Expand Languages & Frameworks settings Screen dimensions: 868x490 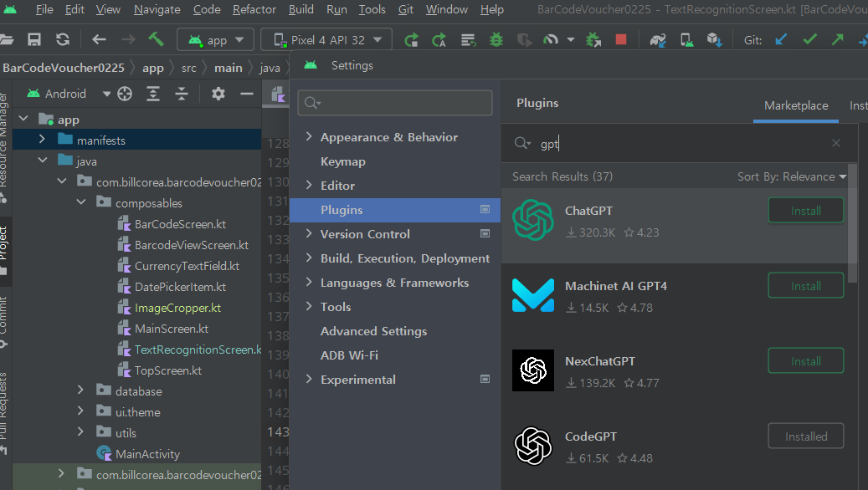(x=309, y=282)
